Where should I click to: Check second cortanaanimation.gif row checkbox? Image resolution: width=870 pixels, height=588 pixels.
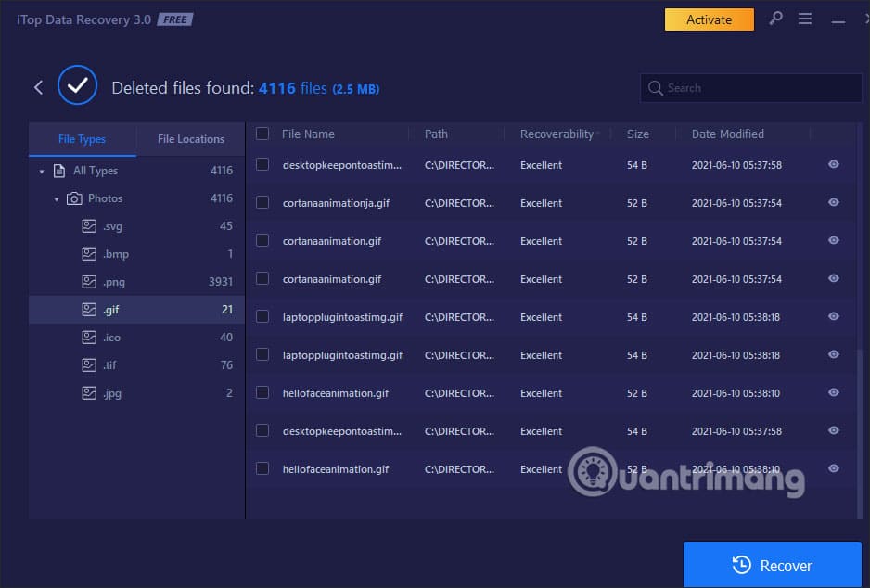click(262, 278)
